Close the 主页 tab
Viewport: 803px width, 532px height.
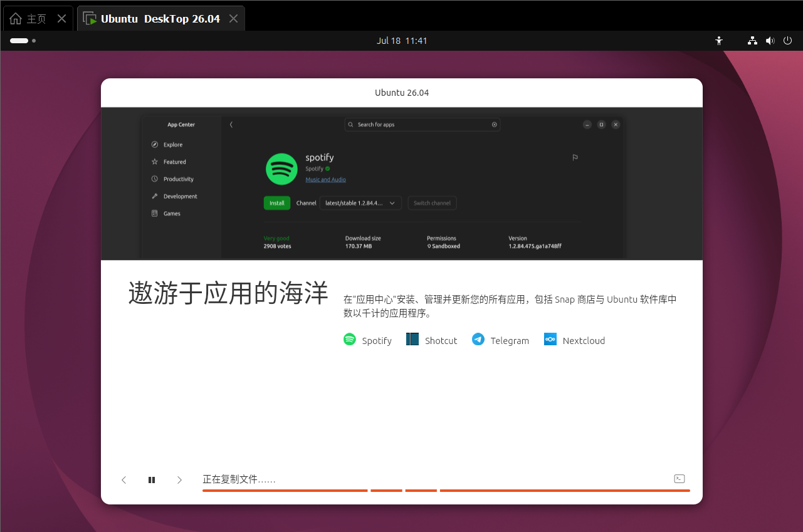(x=61, y=19)
